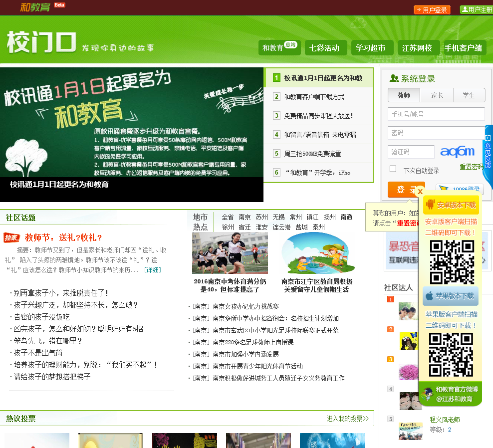Image resolution: width=493 pixels, height=448 pixels.
Task: Select the 连云港 region filter
Action: pos(281,227)
